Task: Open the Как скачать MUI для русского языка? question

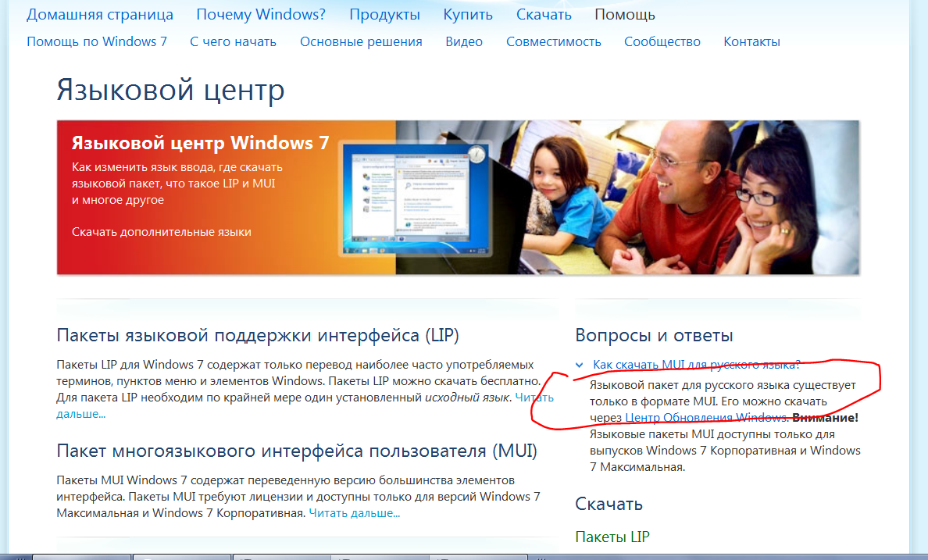Action: pos(697,365)
